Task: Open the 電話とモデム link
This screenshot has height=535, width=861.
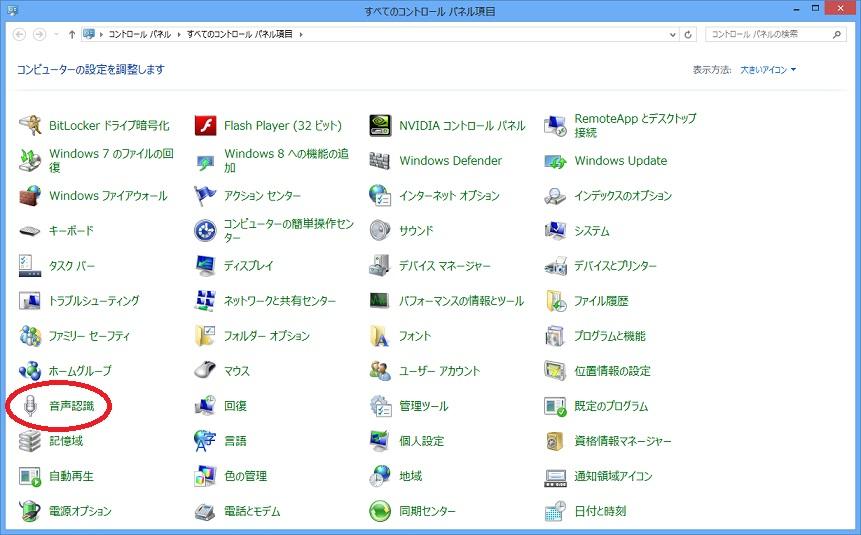Action: tap(252, 511)
